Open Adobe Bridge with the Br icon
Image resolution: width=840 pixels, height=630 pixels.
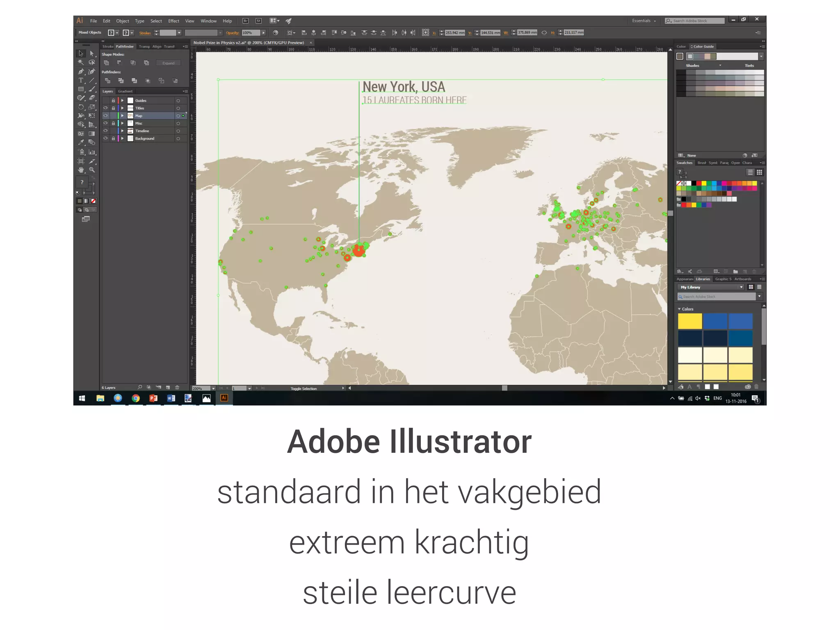point(245,21)
